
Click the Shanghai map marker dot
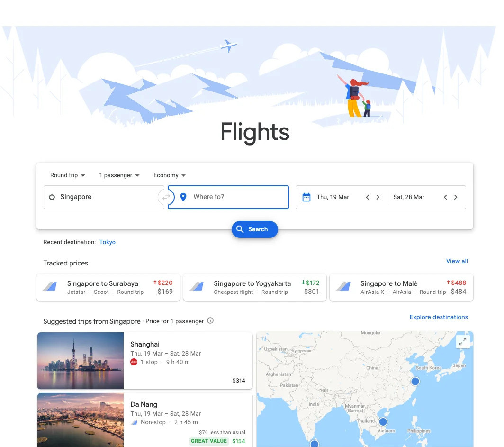click(x=415, y=382)
